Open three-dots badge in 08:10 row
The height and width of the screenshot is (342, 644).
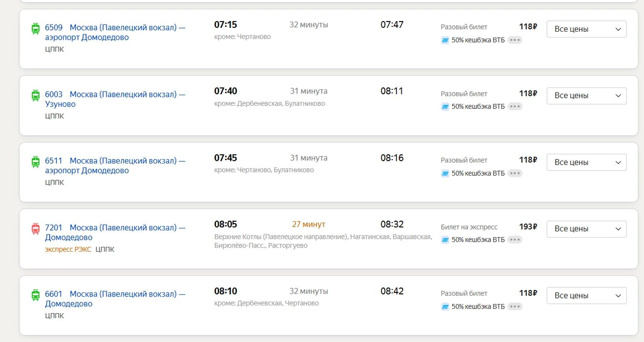tap(515, 306)
